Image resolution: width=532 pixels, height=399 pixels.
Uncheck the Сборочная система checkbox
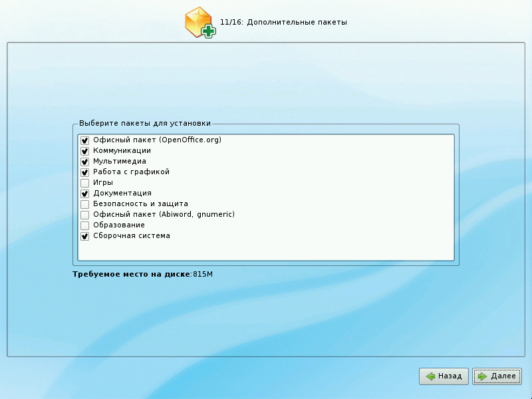click(x=84, y=236)
